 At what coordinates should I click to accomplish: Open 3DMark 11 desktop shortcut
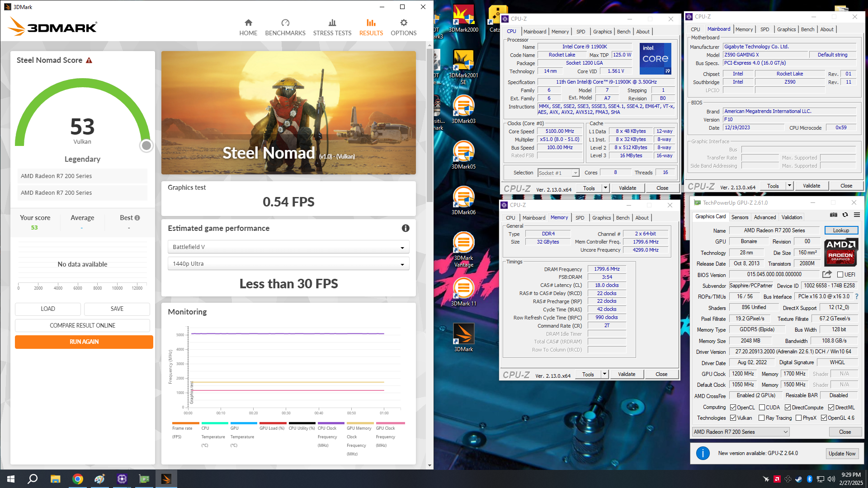(463, 292)
